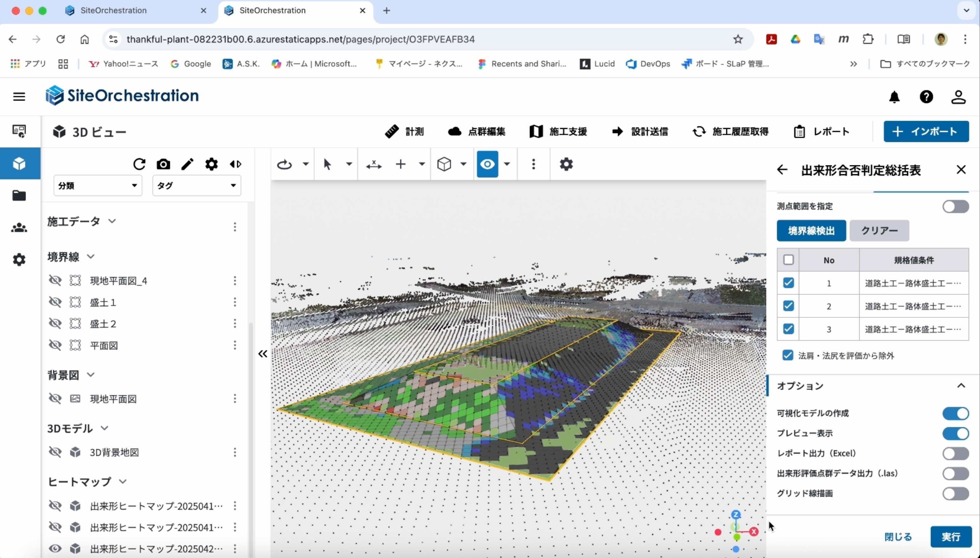Open the レポート menu

click(822, 131)
